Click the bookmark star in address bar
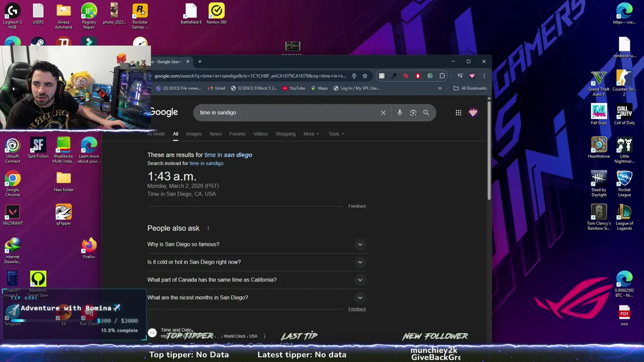 click(365, 76)
